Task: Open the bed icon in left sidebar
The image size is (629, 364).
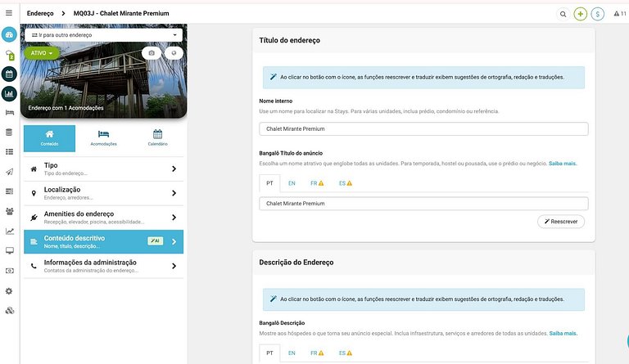Action: tap(10, 113)
